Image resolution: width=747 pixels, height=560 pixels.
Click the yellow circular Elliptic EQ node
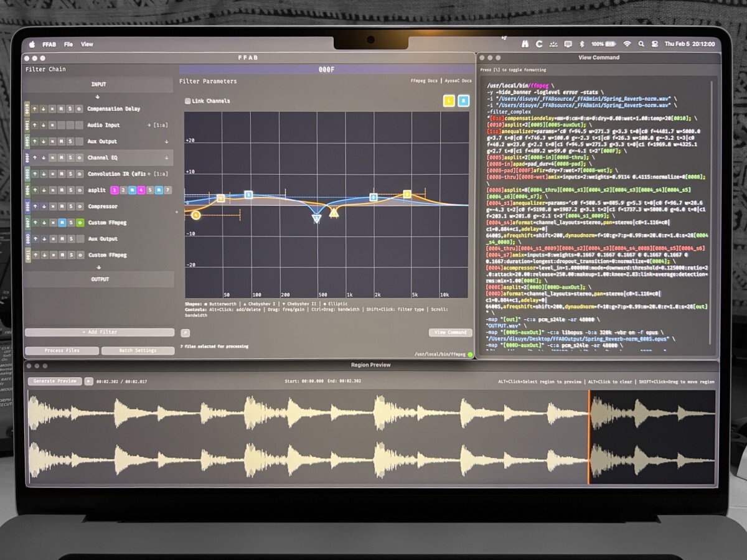(x=196, y=215)
